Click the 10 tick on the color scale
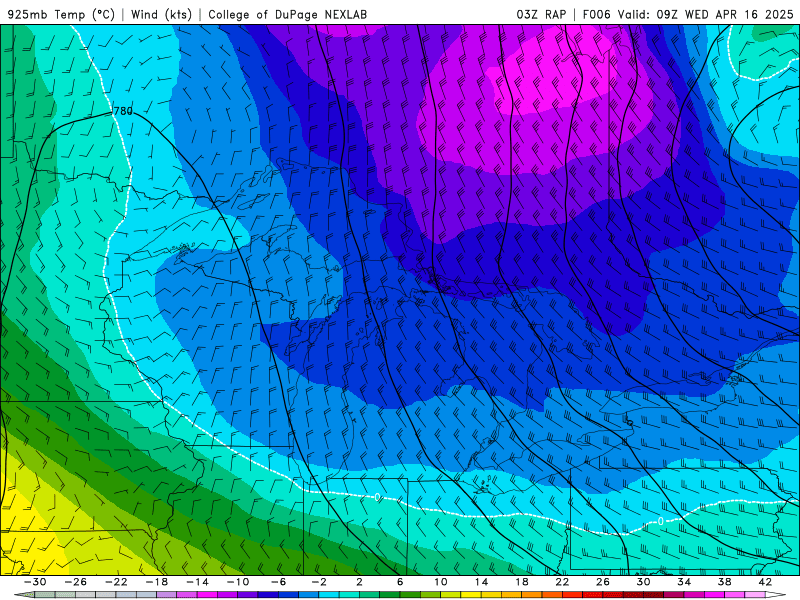Image resolution: width=800 pixels, height=600 pixels. pos(441,582)
